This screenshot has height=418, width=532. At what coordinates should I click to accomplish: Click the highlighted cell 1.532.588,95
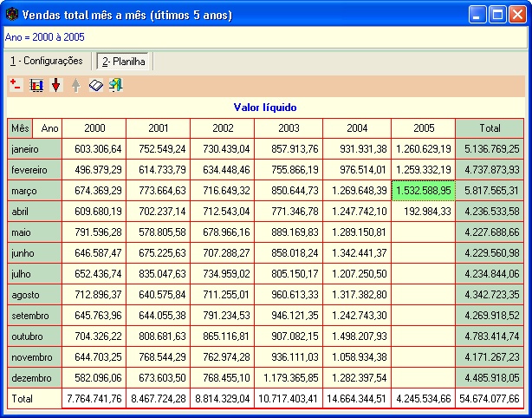coord(424,191)
